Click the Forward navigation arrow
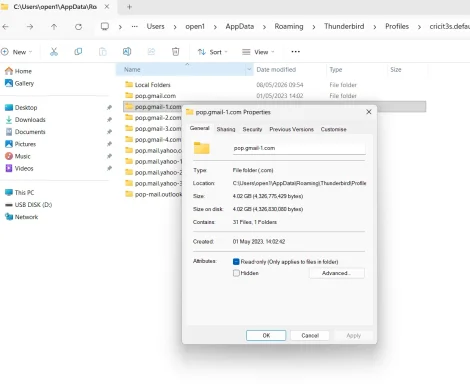470x384 pixels. [x=30, y=27]
